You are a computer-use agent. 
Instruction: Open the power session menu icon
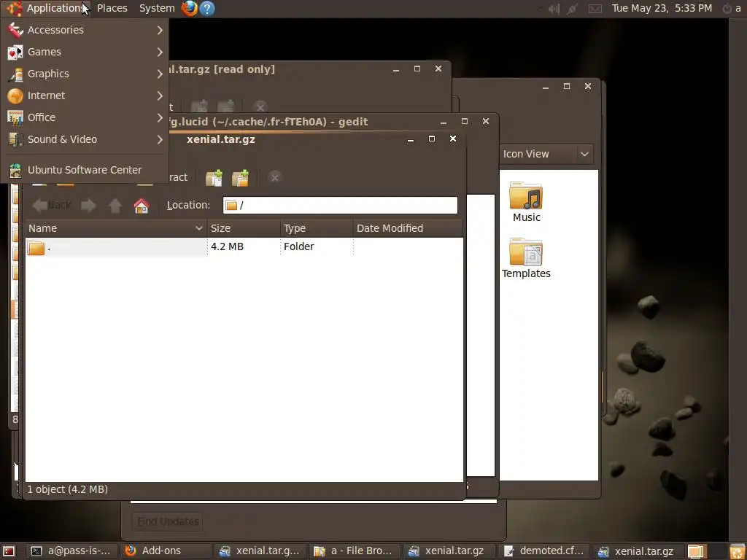click(727, 8)
